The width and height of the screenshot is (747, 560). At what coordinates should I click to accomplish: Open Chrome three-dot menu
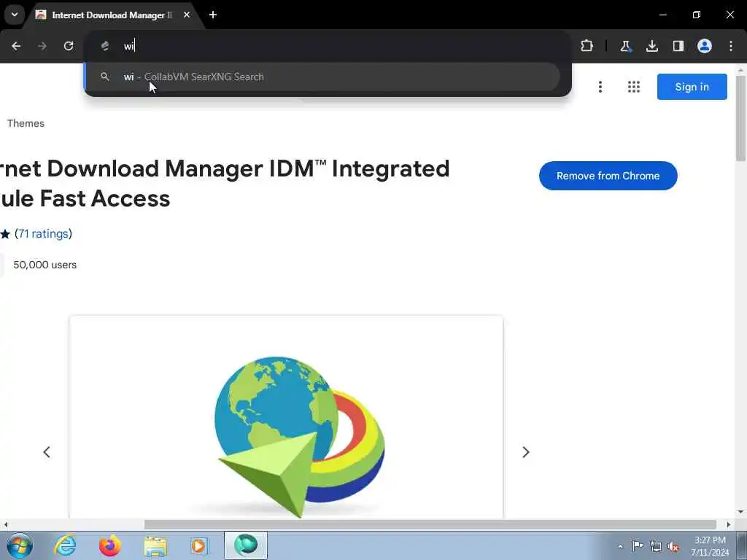click(x=731, y=46)
